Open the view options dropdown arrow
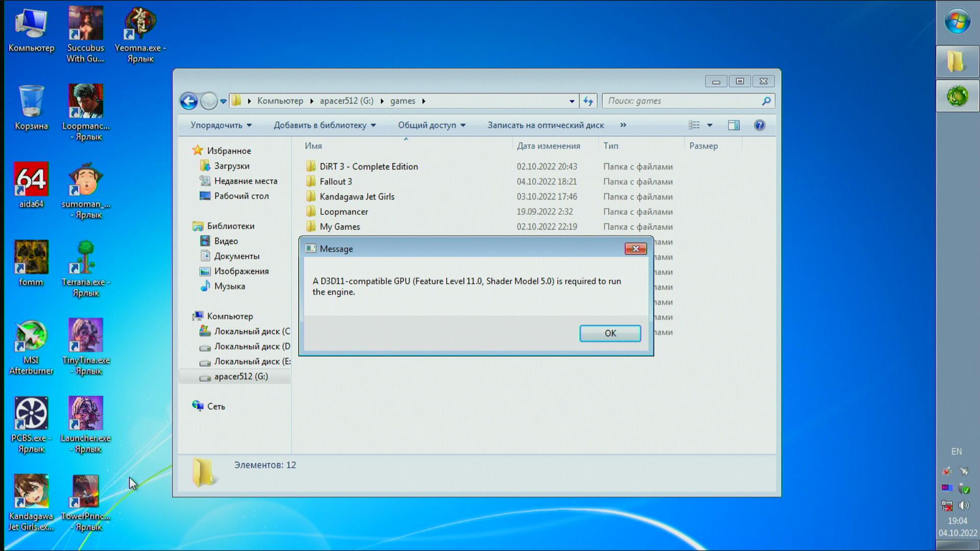 pyautogui.click(x=709, y=125)
